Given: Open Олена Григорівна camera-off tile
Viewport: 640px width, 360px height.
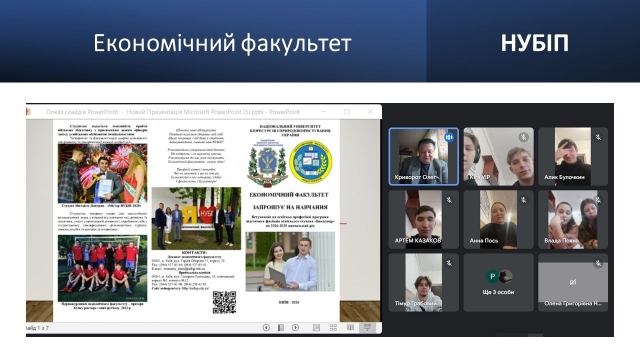Looking at the screenshot, I should coord(573,282).
